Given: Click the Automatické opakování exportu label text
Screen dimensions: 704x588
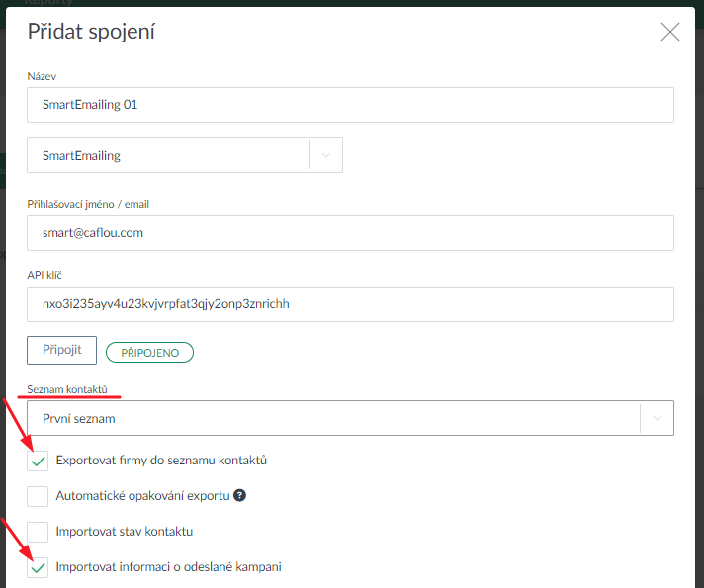Looking at the screenshot, I should 141,496.
